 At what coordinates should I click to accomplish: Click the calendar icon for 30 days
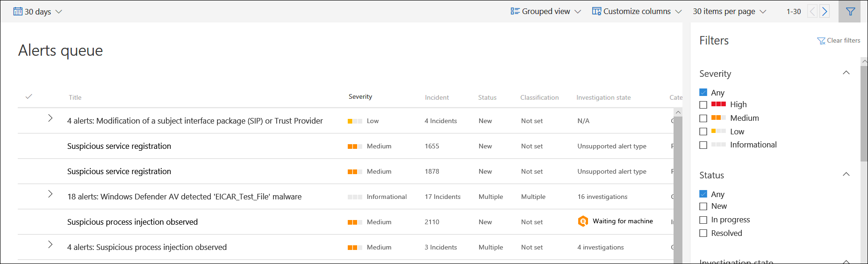click(18, 12)
